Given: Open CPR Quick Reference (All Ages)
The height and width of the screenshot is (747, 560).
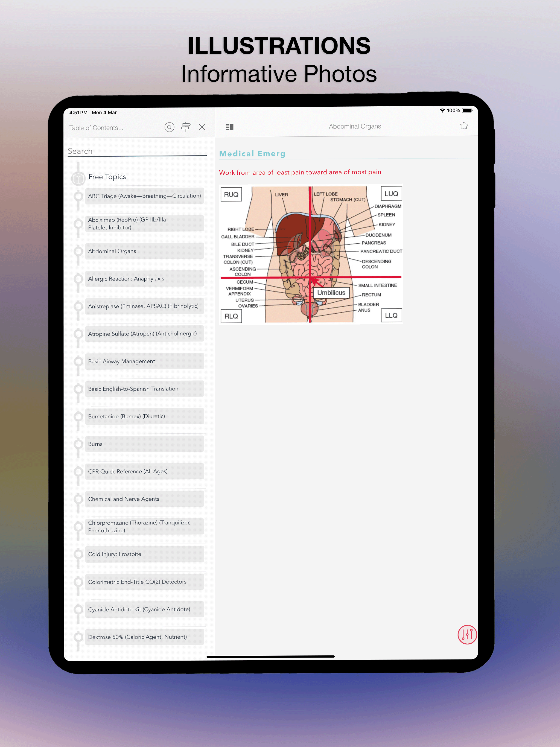Looking at the screenshot, I should point(145,471).
